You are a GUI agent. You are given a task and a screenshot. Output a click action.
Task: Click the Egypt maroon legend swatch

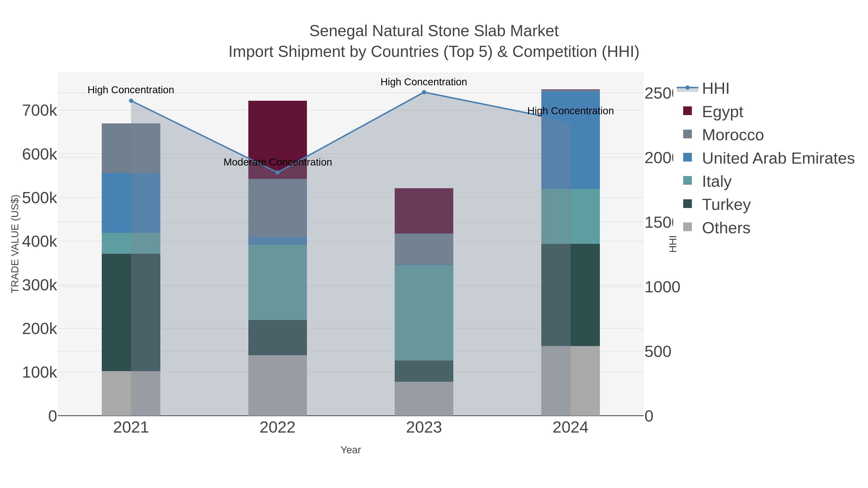pyautogui.click(x=687, y=111)
